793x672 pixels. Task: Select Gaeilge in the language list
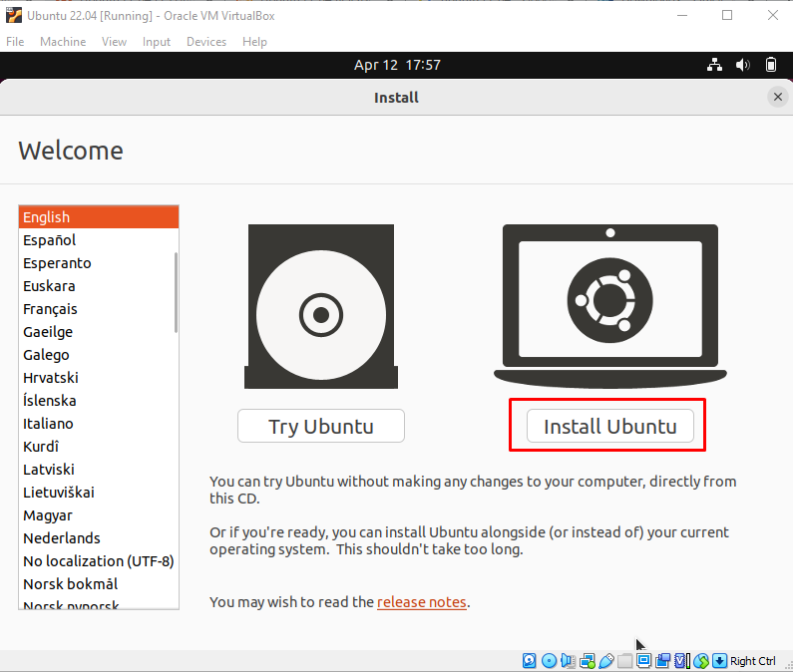coord(99,332)
